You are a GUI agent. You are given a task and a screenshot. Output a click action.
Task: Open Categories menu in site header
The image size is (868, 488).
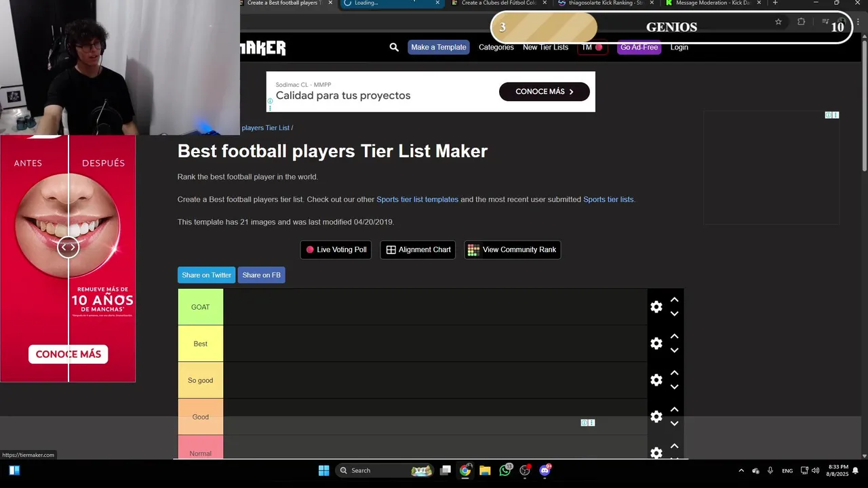coord(496,47)
